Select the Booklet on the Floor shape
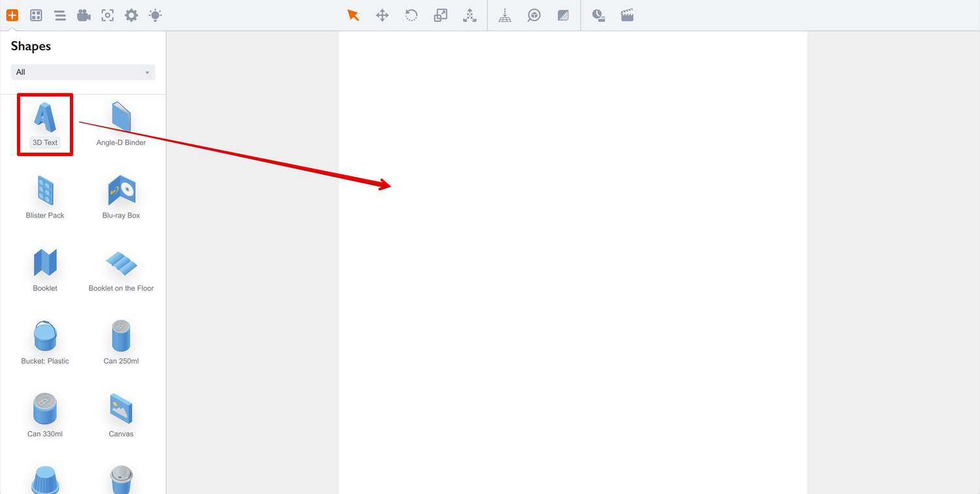Screen dimensions: 980x494 (x=121, y=270)
